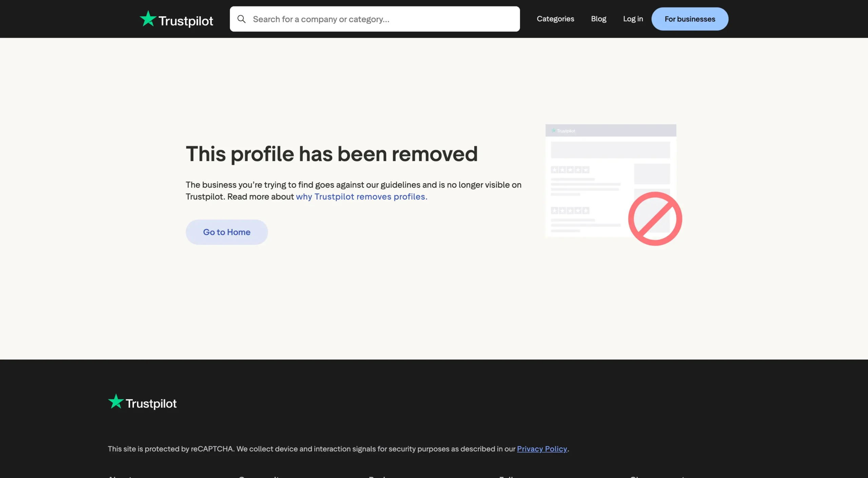Screen dimensions: 868x478
Task: Click the removed profile illustration
Action: coord(613,185)
